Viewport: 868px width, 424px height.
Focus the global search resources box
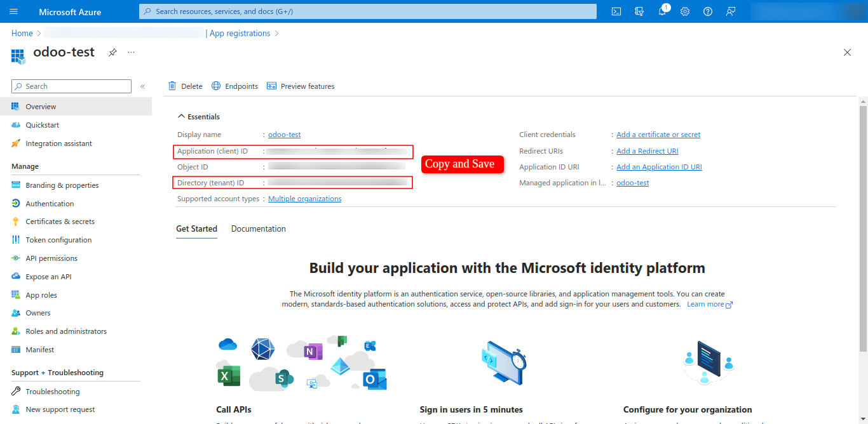coord(368,11)
